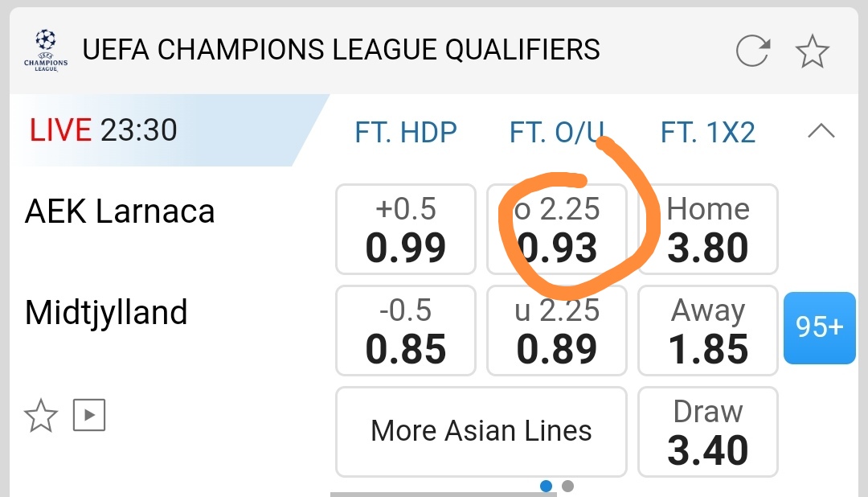Image resolution: width=868 pixels, height=497 pixels.
Task: Pick under 2.25 goals at 0.89
Action: click(557, 331)
